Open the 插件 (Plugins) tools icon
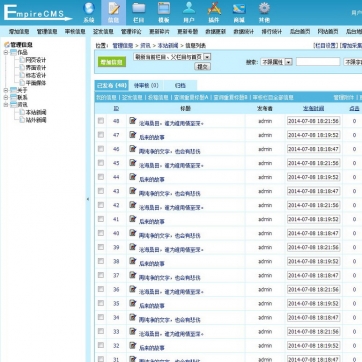 (x=214, y=8)
